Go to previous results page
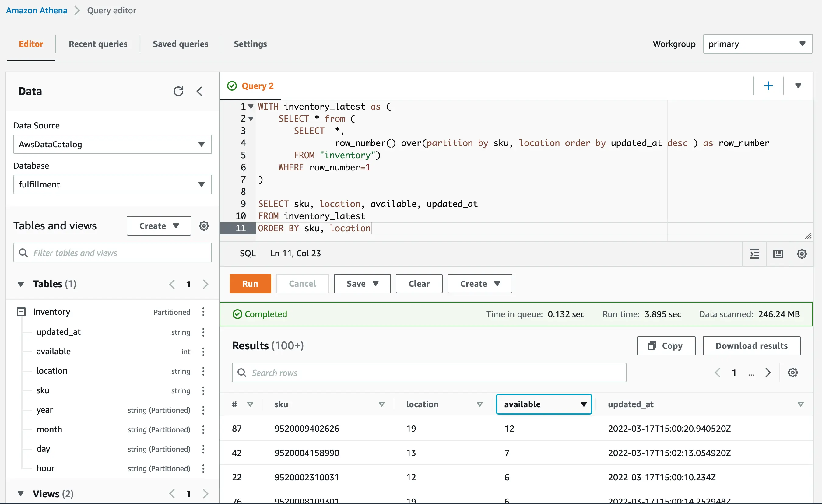 (718, 372)
